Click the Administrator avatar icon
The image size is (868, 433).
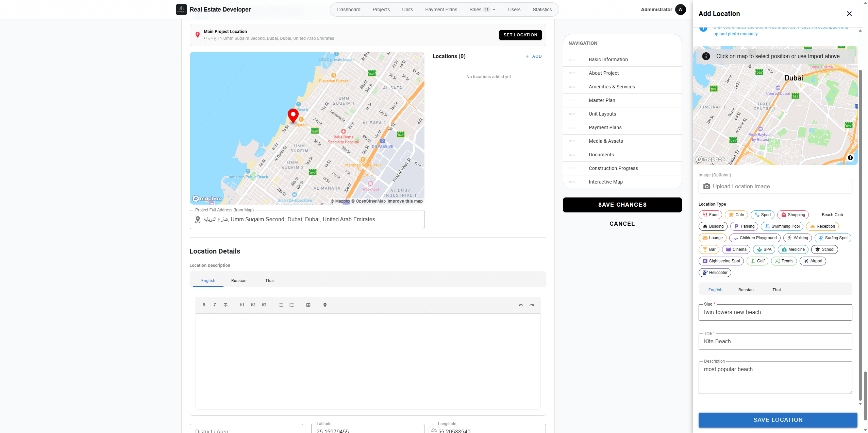(x=680, y=10)
